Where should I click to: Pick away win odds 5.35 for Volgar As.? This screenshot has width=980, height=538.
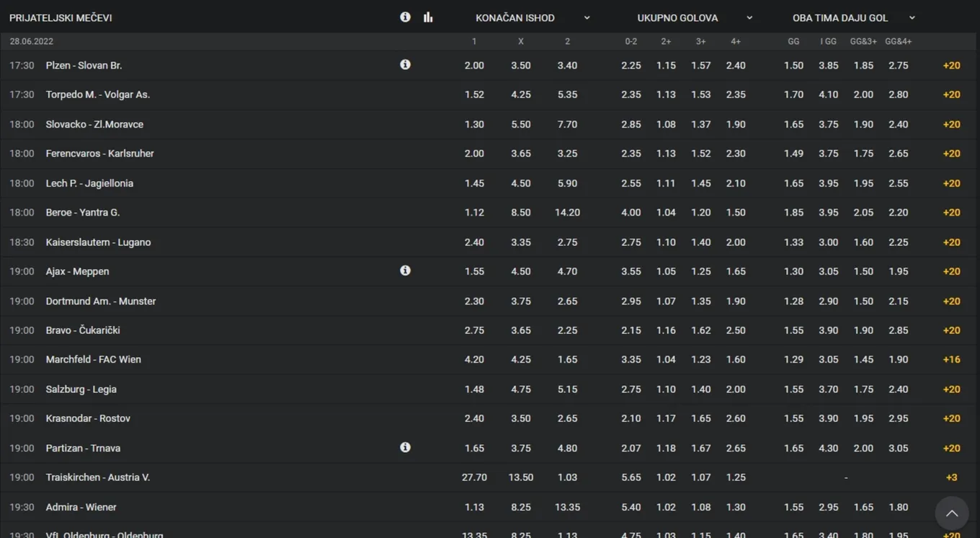pyautogui.click(x=567, y=94)
